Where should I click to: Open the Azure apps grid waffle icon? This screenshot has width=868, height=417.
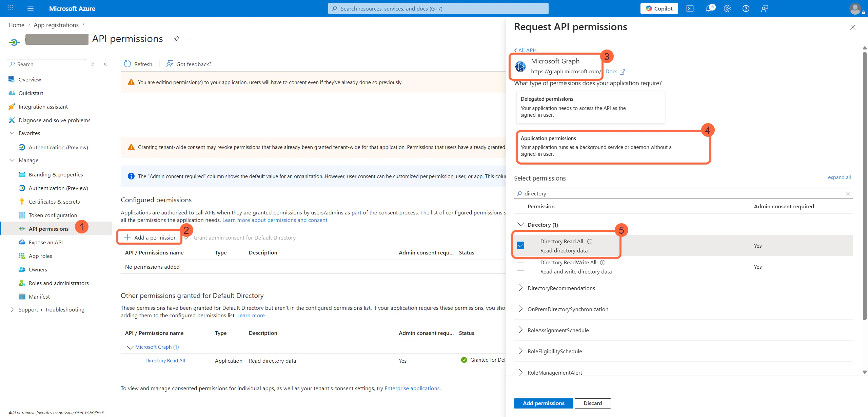click(x=10, y=8)
